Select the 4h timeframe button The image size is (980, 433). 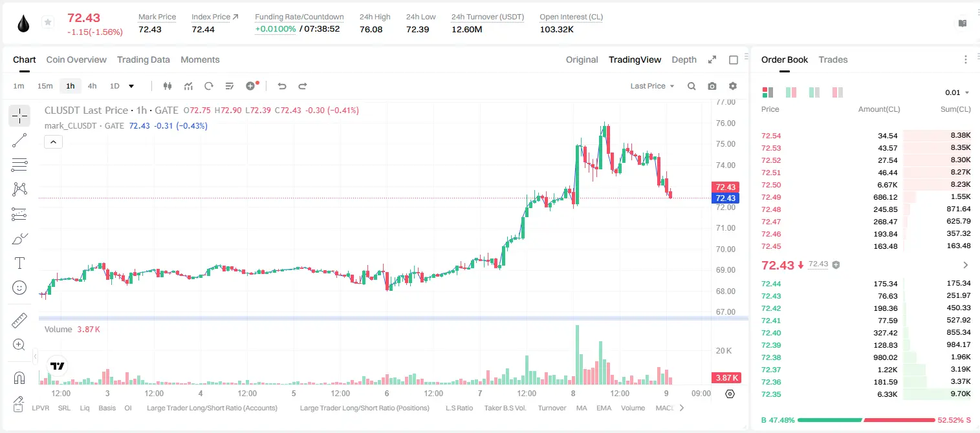93,86
